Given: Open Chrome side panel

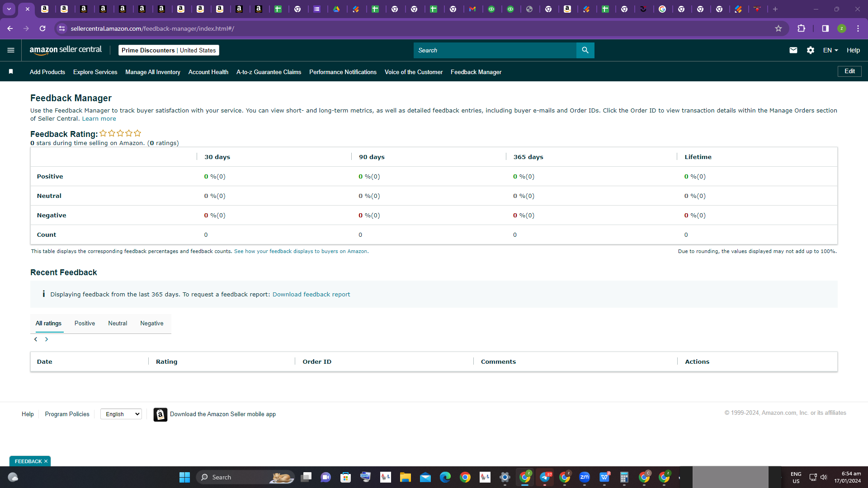Looking at the screenshot, I should tap(826, 28).
